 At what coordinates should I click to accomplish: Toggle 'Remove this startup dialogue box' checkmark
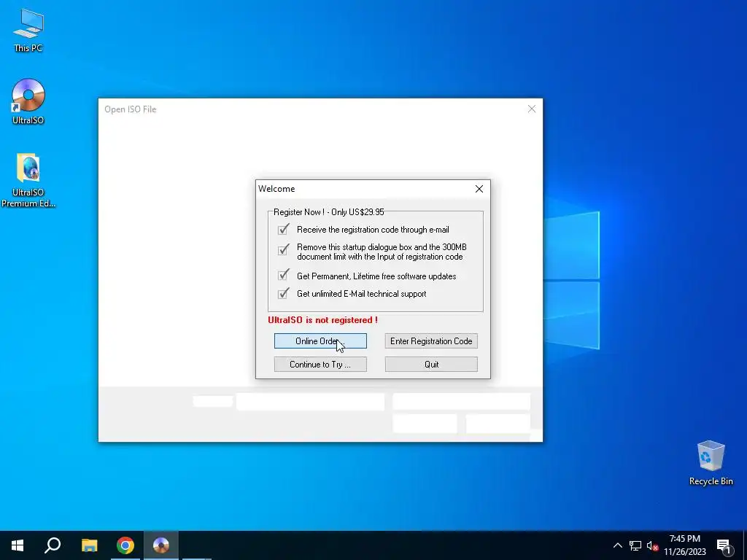coord(284,249)
